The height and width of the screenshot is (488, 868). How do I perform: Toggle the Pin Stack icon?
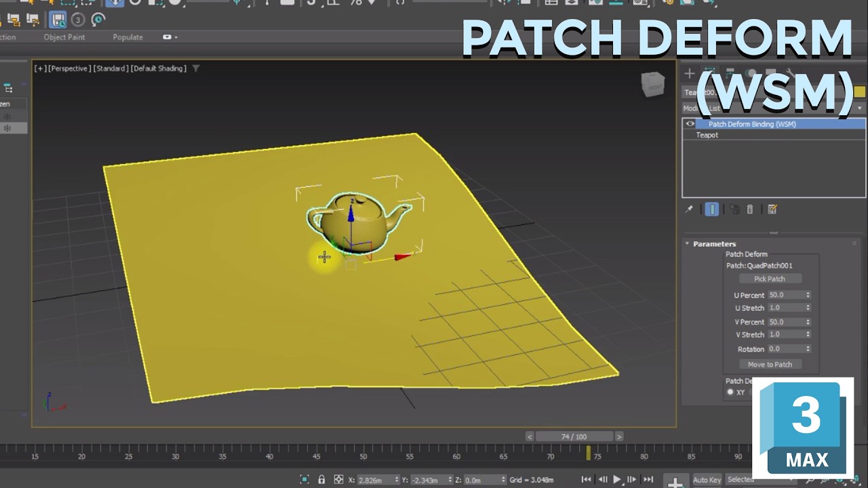click(x=690, y=209)
